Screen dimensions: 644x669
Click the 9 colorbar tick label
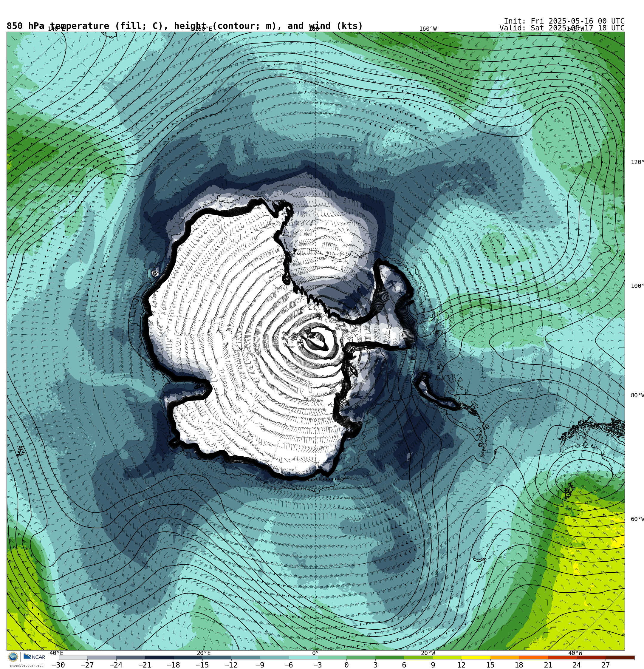433,665
